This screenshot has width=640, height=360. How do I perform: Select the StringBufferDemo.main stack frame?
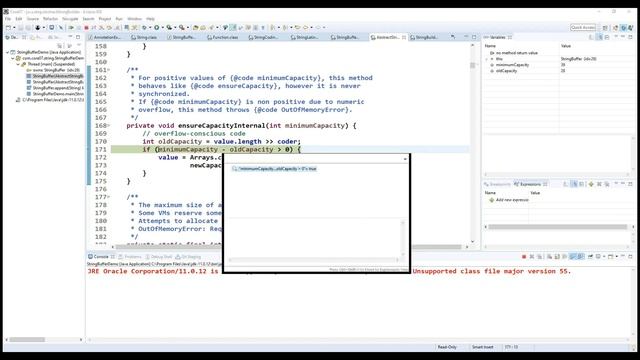(x=55, y=94)
